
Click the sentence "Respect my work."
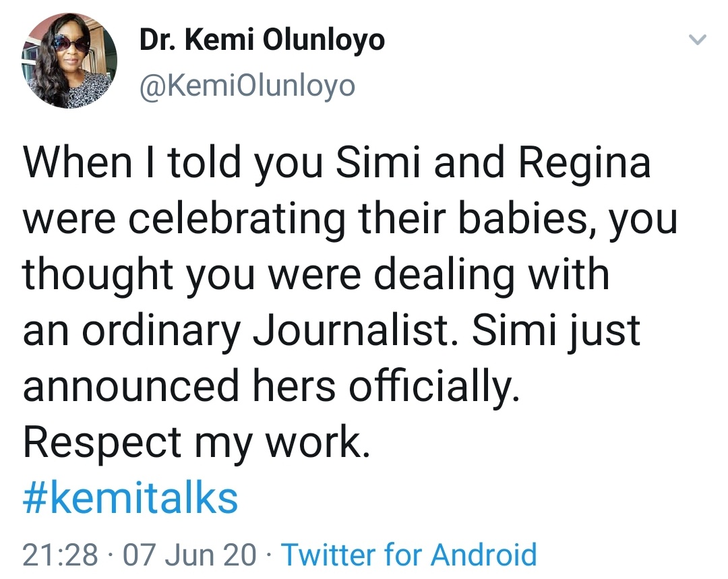coord(196,441)
